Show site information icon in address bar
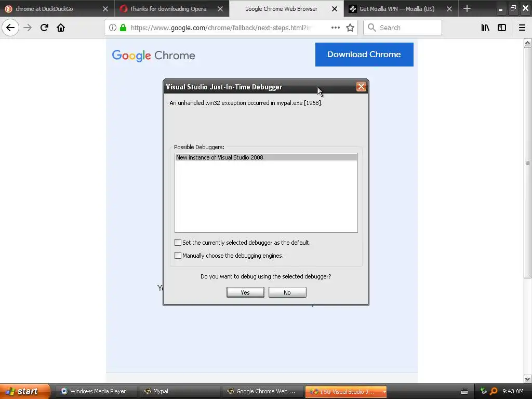This screenshot has height=399, width=532. click(x=112, y=28)
